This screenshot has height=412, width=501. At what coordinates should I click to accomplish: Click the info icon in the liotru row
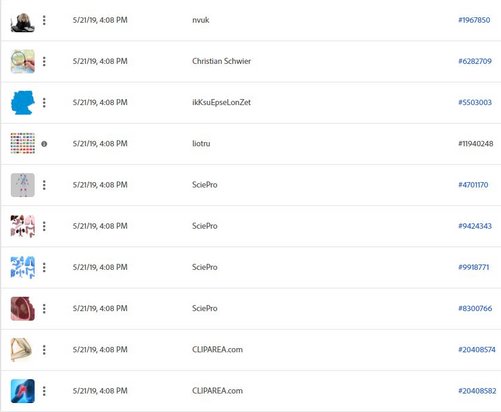pyautogui.click(x=44, y=144)
